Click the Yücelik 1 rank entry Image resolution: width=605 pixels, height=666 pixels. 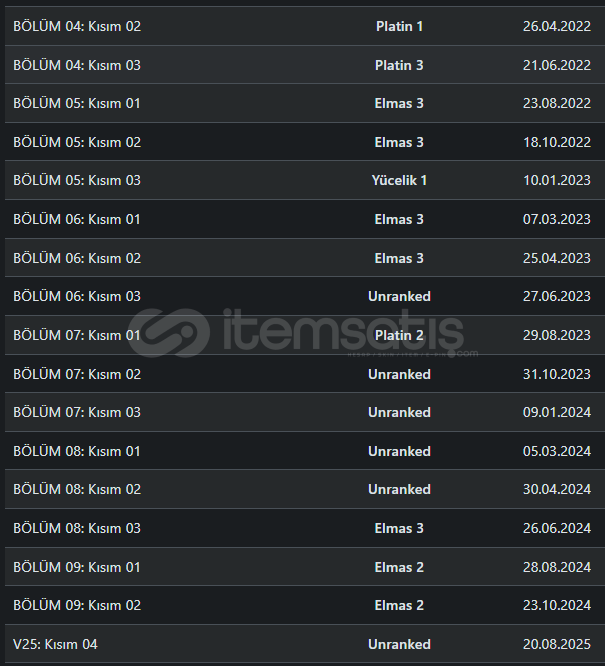(399, 180)
